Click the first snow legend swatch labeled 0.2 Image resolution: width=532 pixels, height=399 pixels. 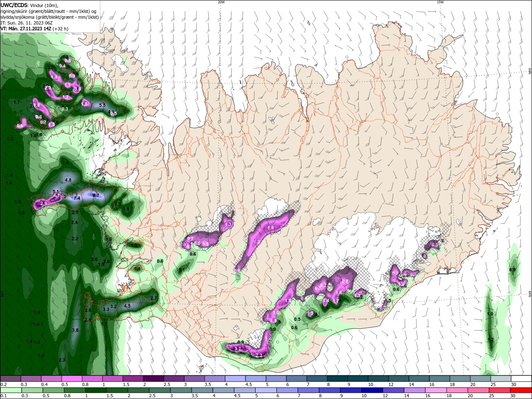click(x=10, y=379)
